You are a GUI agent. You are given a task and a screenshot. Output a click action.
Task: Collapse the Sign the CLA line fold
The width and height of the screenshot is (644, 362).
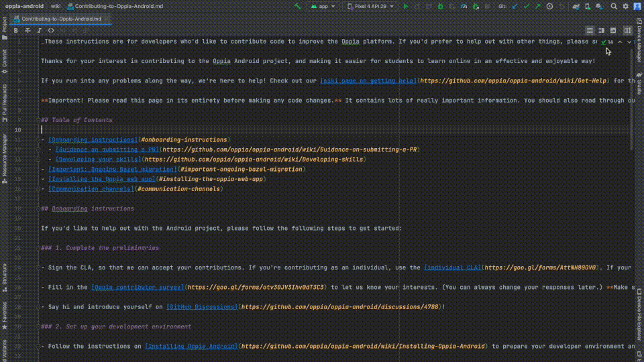coord(38,267)
